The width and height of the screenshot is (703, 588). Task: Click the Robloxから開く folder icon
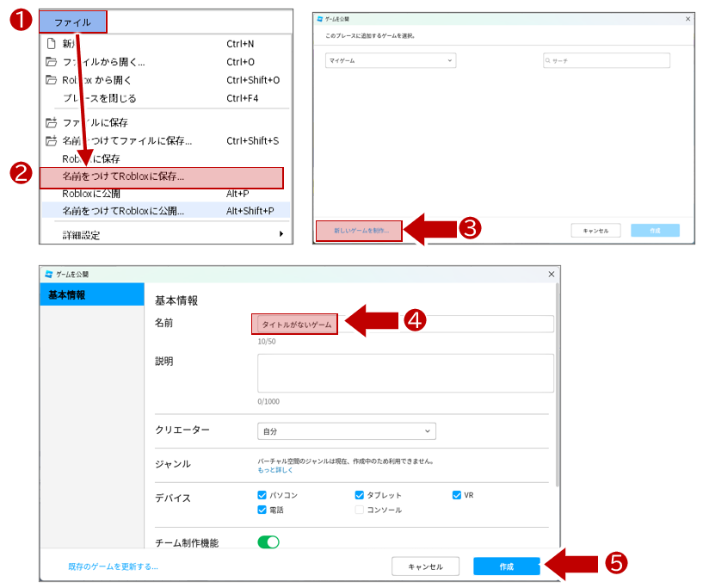[x=51, y=80]
